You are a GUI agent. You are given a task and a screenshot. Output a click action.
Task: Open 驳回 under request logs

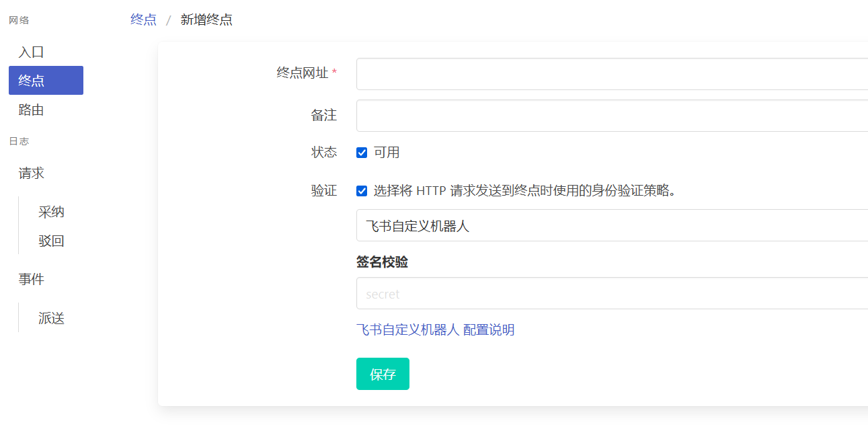51,241
